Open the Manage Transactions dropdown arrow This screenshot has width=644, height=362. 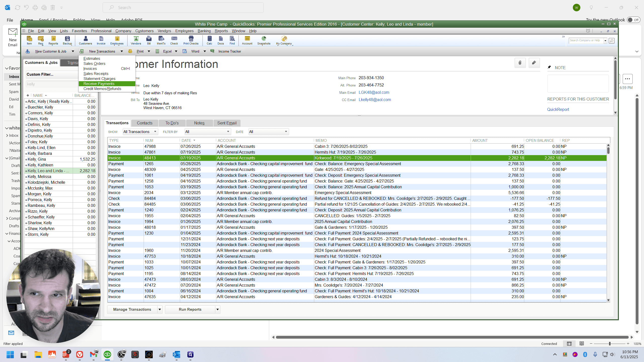click(x=160, y=309)
